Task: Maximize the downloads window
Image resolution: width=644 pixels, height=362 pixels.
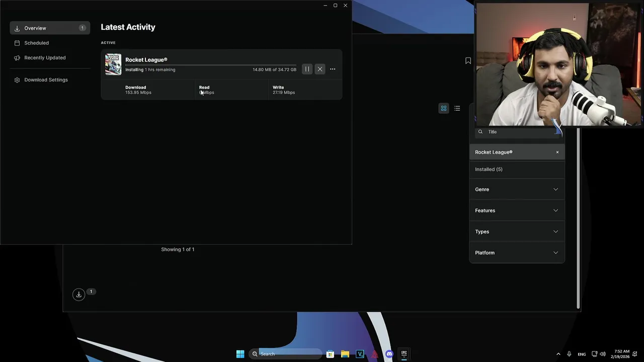Action: [x=336, y=6]
